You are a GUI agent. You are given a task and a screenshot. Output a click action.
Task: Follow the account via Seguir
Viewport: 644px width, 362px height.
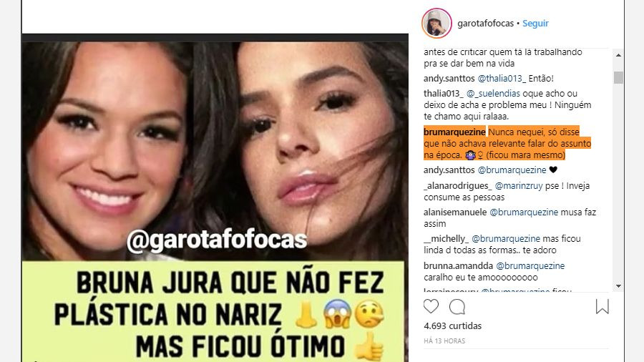tap(535, 24)
